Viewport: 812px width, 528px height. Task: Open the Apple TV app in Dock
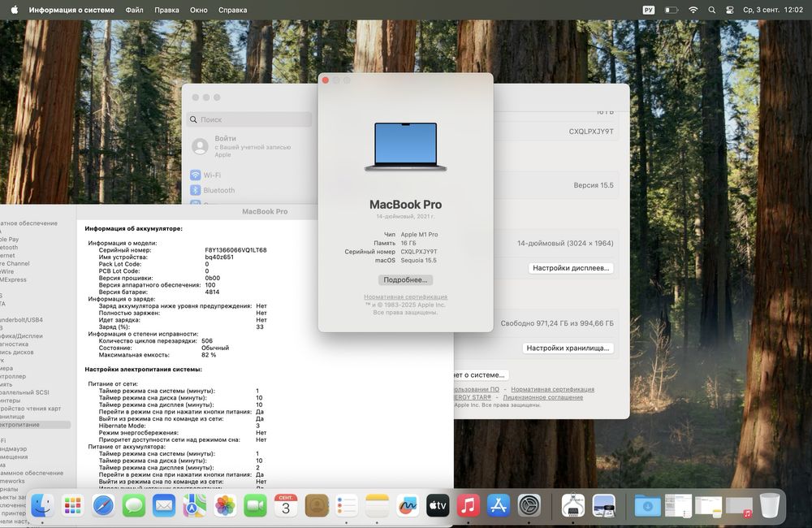[438, 505]
